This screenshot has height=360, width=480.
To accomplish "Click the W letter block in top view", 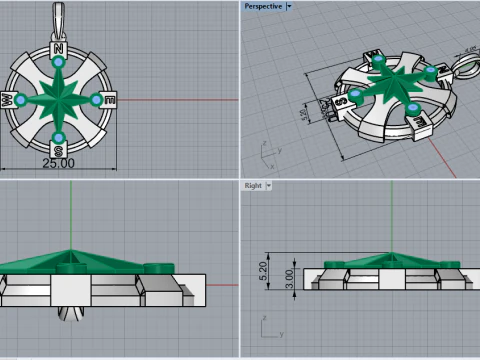I will pos(7,100).
